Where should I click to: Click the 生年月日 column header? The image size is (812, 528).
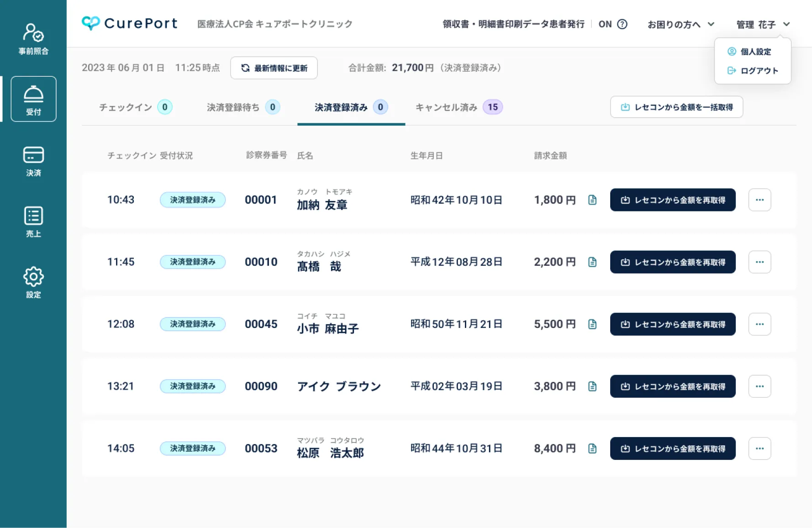427,156
